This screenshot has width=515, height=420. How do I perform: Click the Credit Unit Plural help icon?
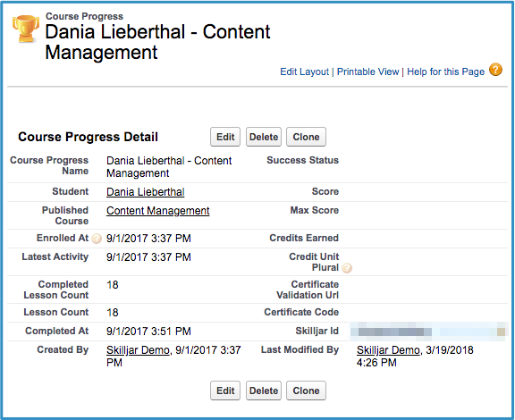click(x=347, y=268)
